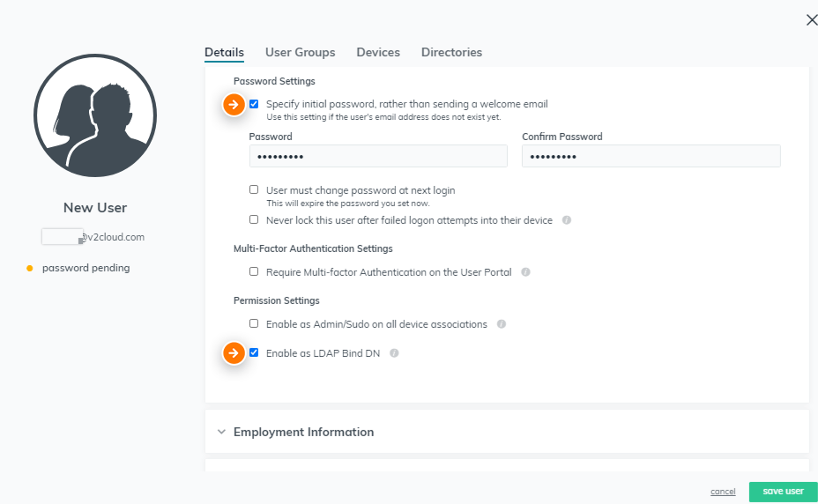Toggle Enable as LDAP Bind DN checkbox
818x504 pixels.
coord(254,352)
